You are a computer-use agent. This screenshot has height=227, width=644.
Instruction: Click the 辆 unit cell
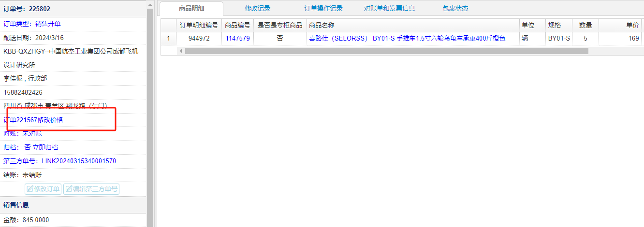click(x=532, y=38)
